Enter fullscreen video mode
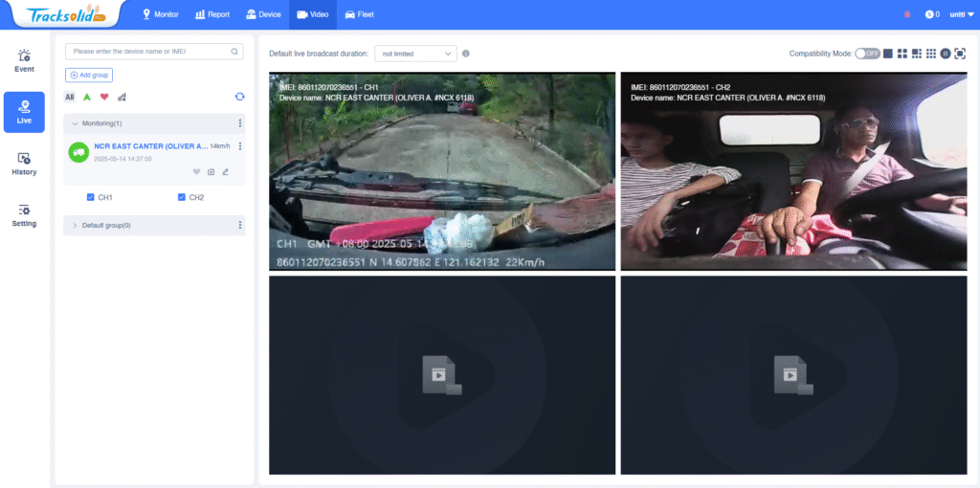Image resolution: width=980 pixels, height=488 pixels. (x=960, y=54)
